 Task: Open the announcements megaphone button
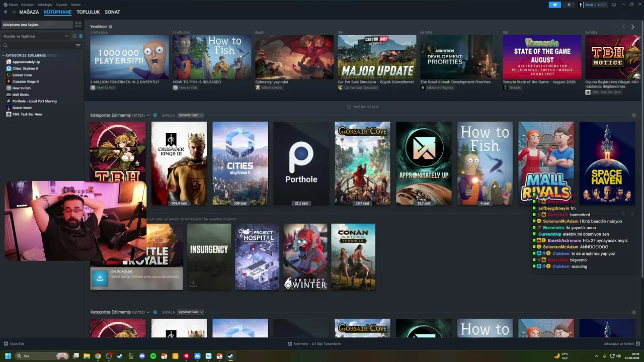click(554, 5)
